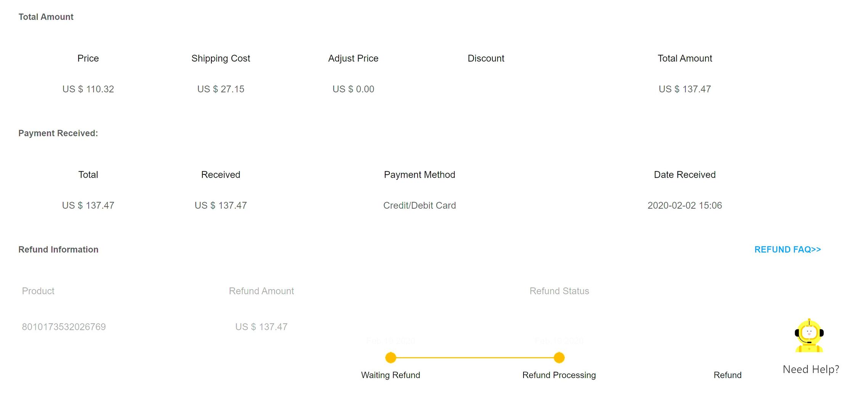The width and height of the screenshot is (868, 404).
Task: Click the Credit/Debit Card payment method
Action: point(420,205)
